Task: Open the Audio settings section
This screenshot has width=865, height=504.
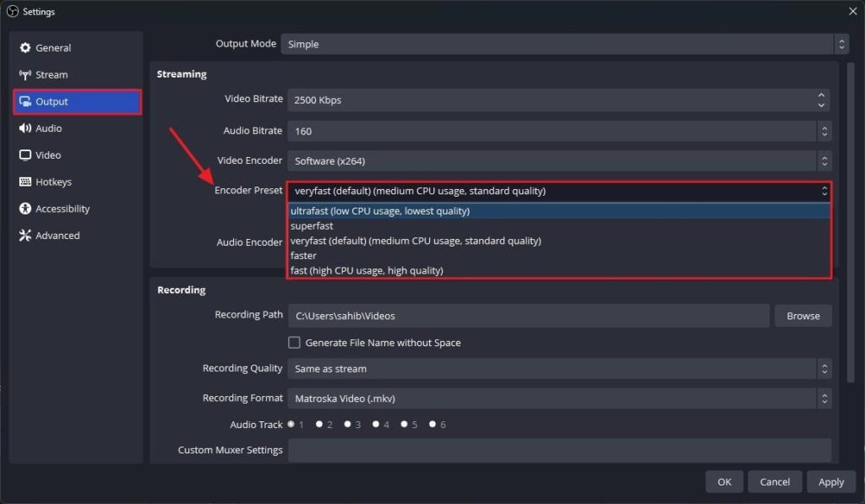Action: [x=51, y=128]
